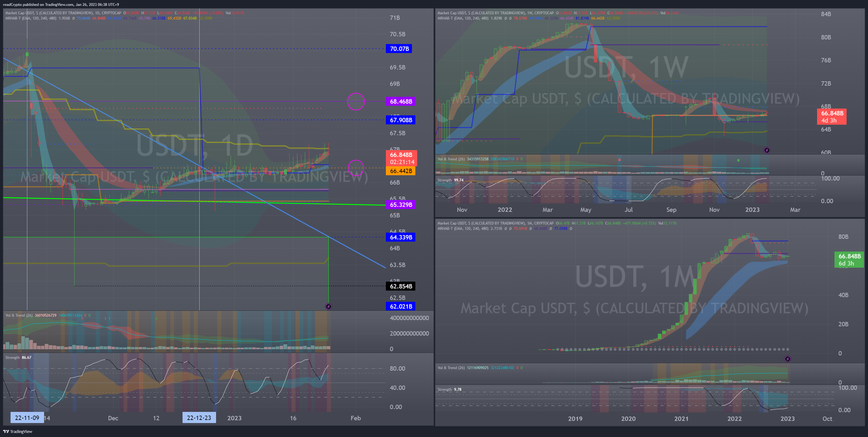This screenshot has width=868, height=437.
Task: Click the Market Cap USDT title of 1M chart
Action: 495,223
